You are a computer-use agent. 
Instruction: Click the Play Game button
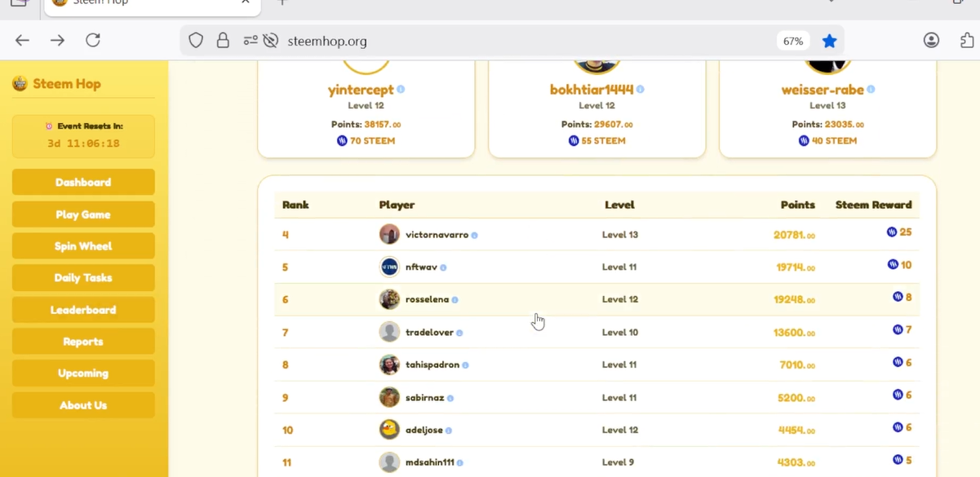pos(83,214)
